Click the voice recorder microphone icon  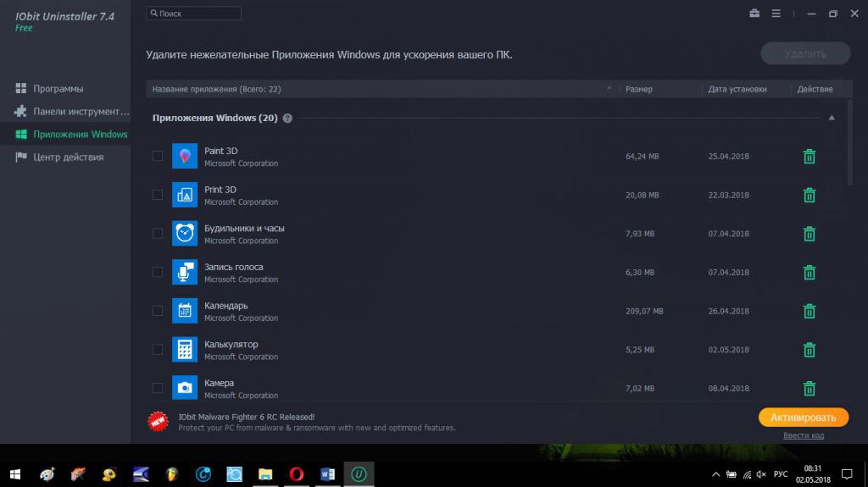point(184,272)
